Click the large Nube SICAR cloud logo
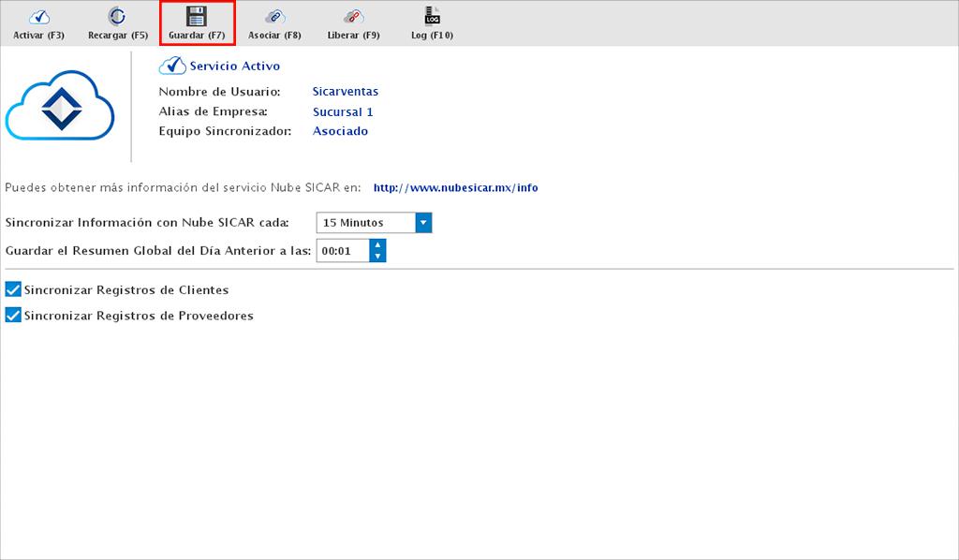 (60, 110)
